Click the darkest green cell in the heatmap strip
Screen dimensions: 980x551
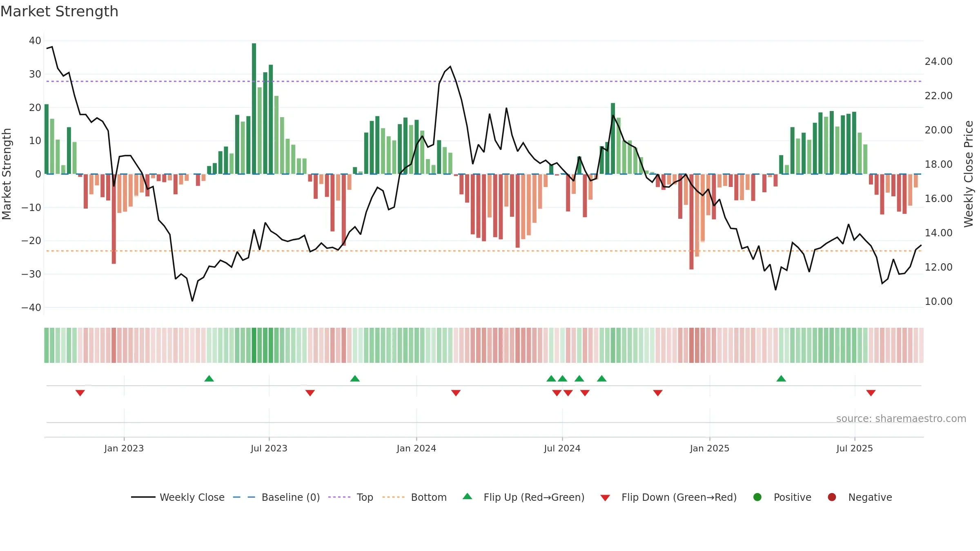tap(254, 345)
